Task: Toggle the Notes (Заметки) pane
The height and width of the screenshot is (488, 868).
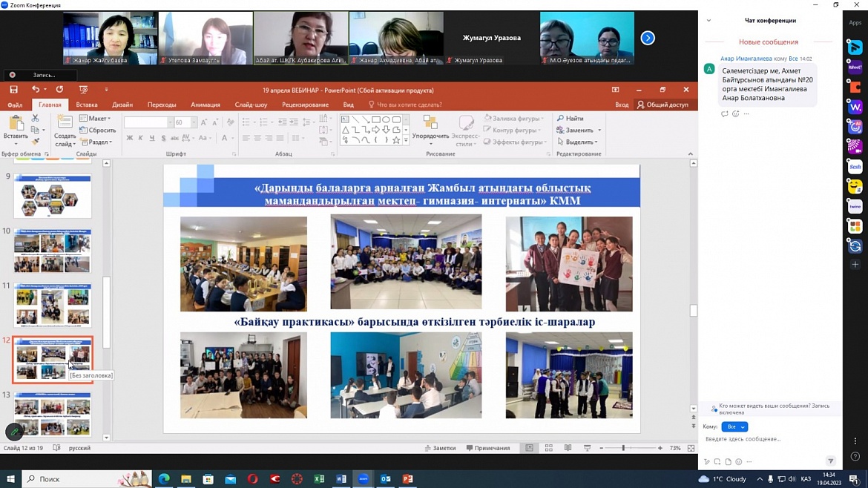Action: 440,448
